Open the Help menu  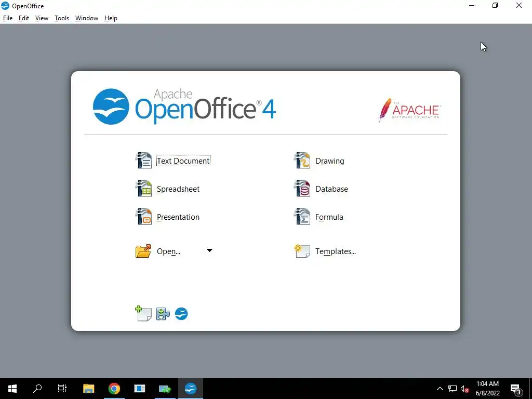pyautogui.click(x=111, y=18)
